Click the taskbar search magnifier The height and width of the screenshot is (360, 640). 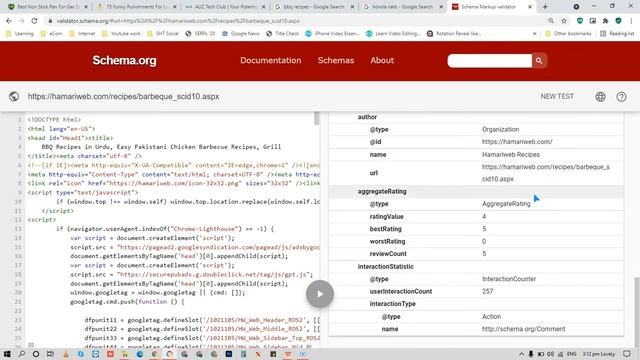tap(22, 354)
